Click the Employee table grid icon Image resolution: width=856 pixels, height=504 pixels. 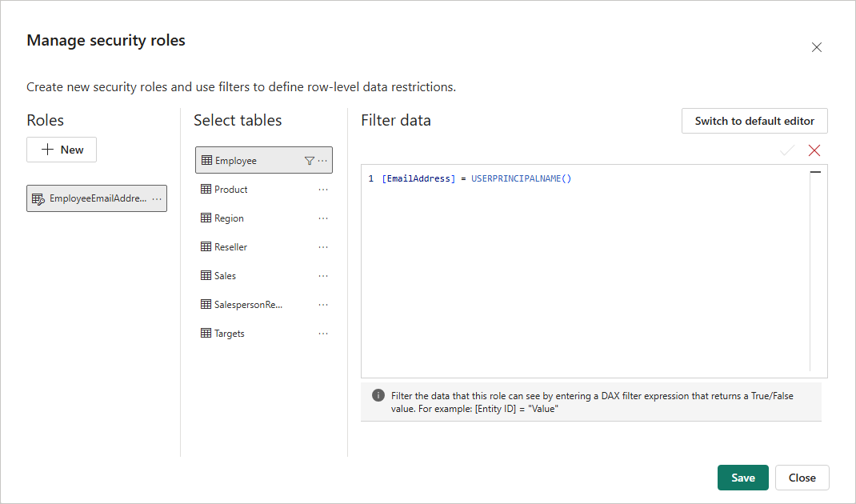coord(206,160)
